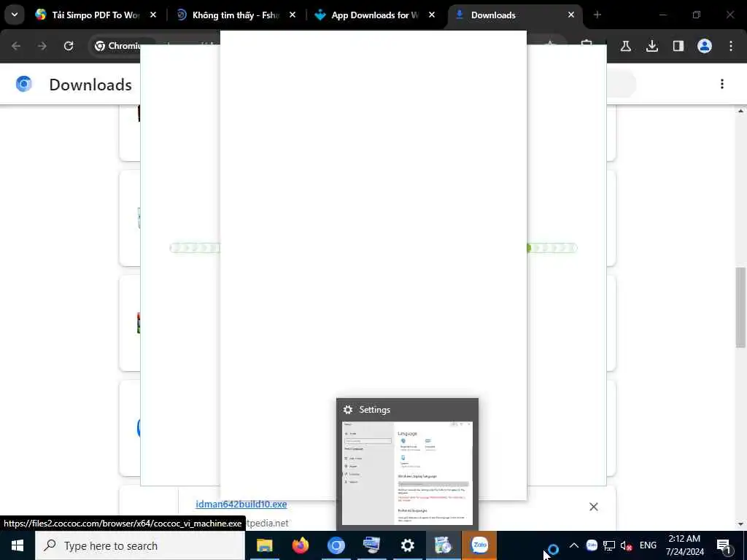Switch to Chromium taskbar icon
This screenshot has width=747, height=560.
click(x=336, y=545)
